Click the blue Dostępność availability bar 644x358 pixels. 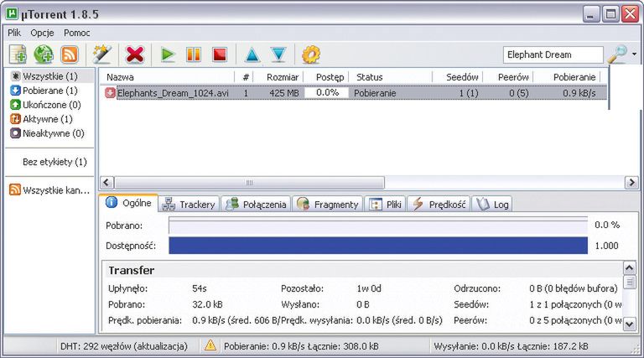tap(378, 246)
